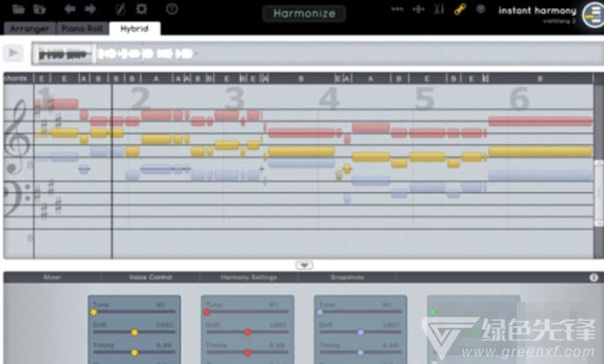
Task: Click the blue voice Timing slider knob
Action: pos(361,353)
